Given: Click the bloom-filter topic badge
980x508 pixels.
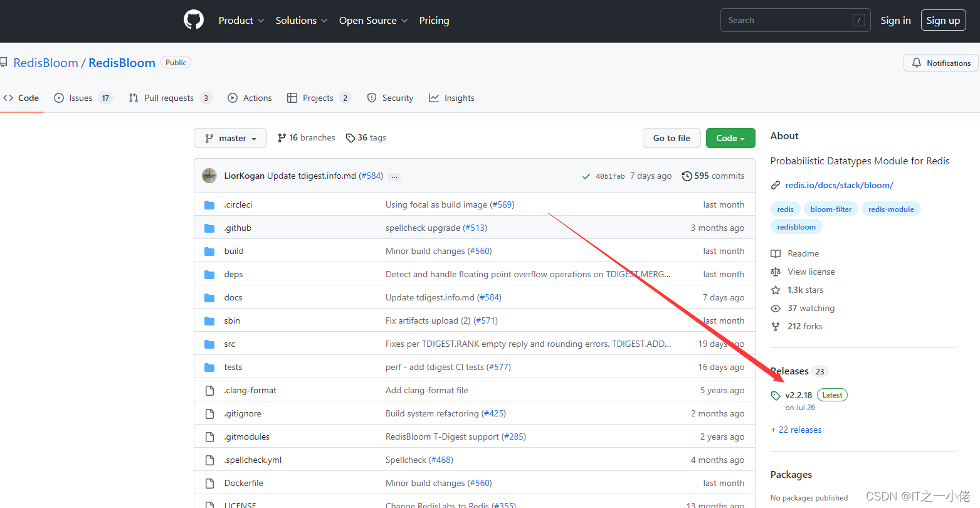Looking at the screenshot, I should pyautogui.click(x=831, y=209).
